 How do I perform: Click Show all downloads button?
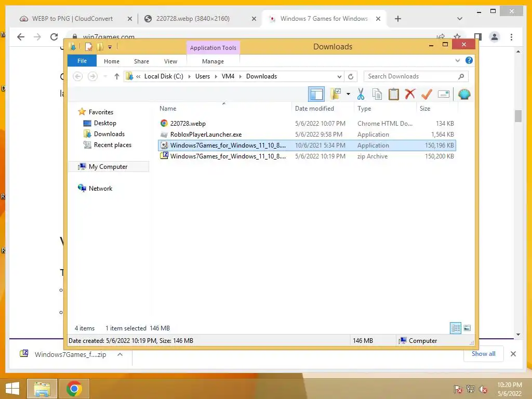coord(484,354)
